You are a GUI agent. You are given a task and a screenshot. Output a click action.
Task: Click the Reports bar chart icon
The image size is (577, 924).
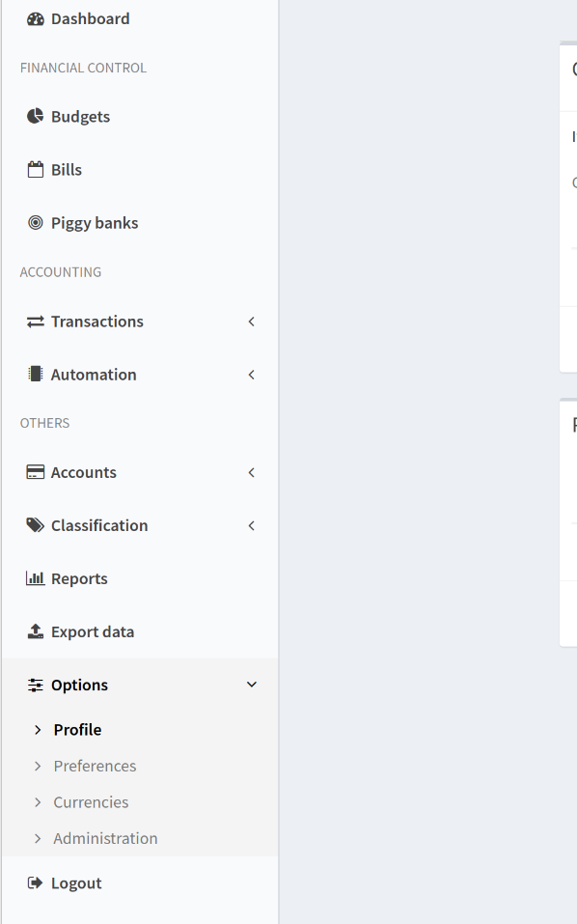(x=36, y=578)
